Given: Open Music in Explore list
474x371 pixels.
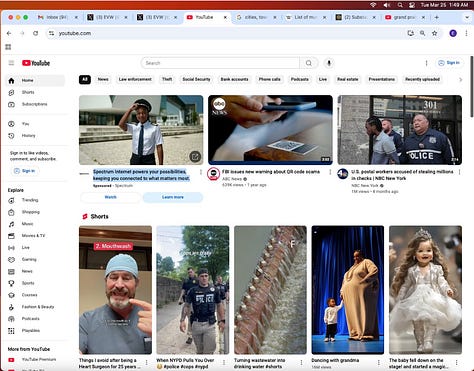Looking at the screenshot, I should pos(35,224).
